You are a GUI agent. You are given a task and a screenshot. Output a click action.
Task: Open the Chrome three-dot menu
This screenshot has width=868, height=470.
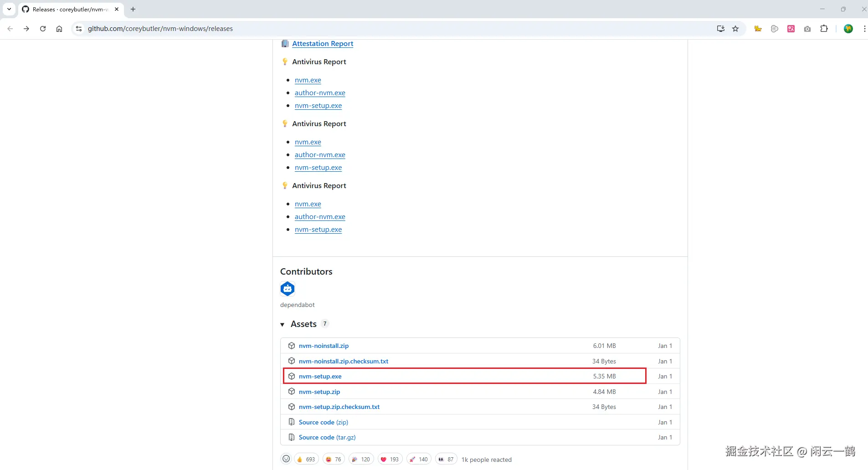coord(864,29)
